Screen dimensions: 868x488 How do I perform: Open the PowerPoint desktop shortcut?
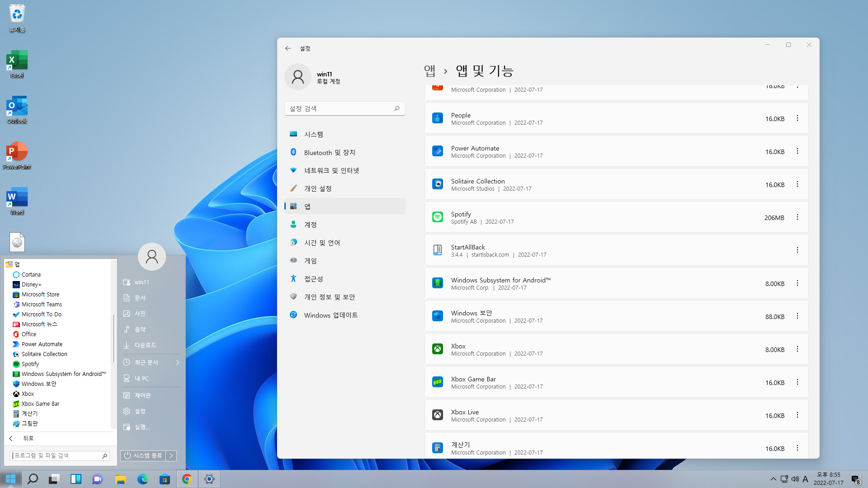[x=17, y=155]
